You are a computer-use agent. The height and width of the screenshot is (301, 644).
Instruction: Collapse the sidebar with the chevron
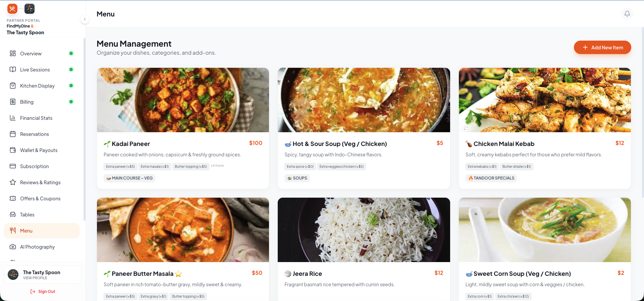tap(85, 19)
